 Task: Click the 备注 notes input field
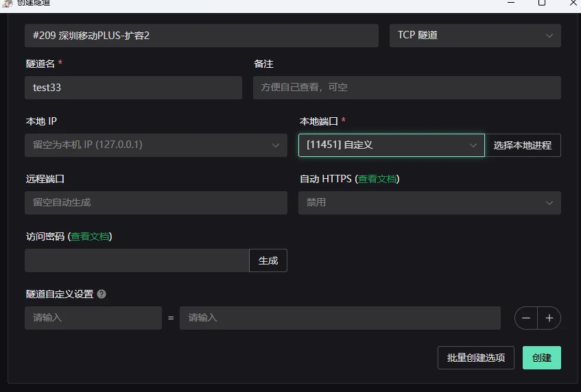406,88
